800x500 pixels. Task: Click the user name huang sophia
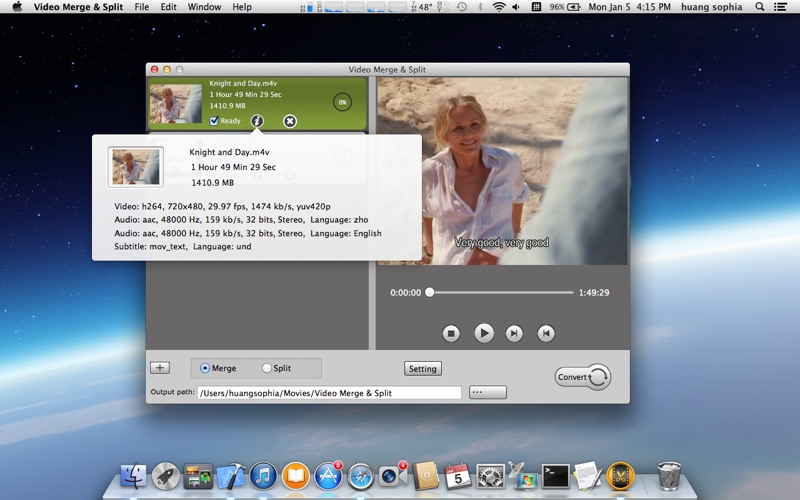coord(711,7)
